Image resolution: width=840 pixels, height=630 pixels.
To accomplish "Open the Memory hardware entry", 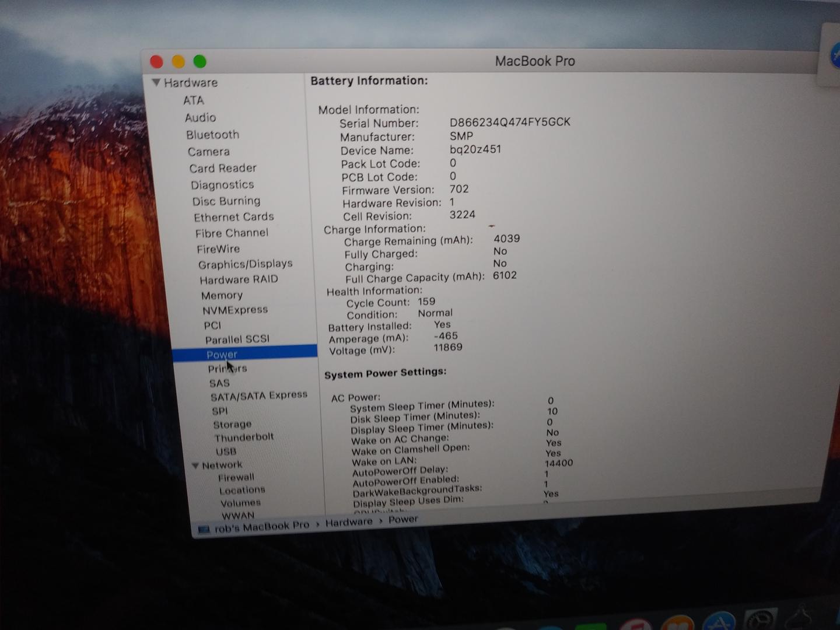I will coord(222,296).
